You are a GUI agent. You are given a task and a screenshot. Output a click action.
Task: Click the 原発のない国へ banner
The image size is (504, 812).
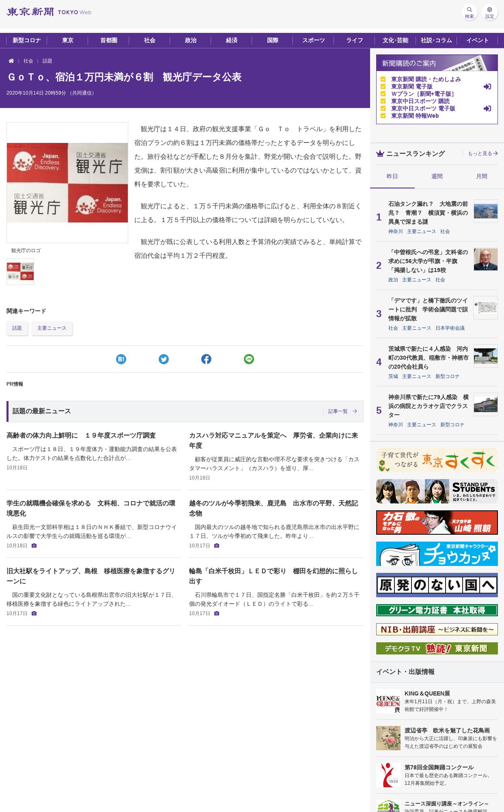click(437, 585)
